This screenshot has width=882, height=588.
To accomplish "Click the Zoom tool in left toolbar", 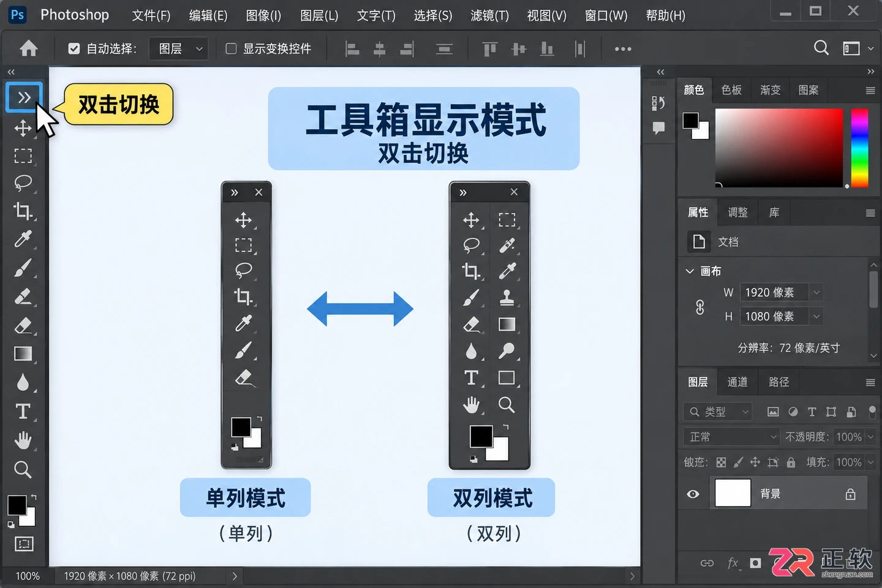I will (23, 469).
